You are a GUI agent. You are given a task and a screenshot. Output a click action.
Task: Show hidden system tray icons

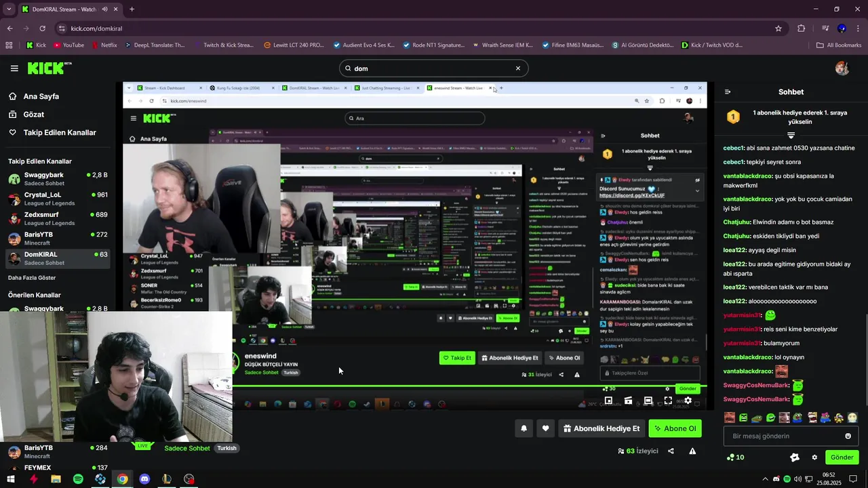[766, 479]
